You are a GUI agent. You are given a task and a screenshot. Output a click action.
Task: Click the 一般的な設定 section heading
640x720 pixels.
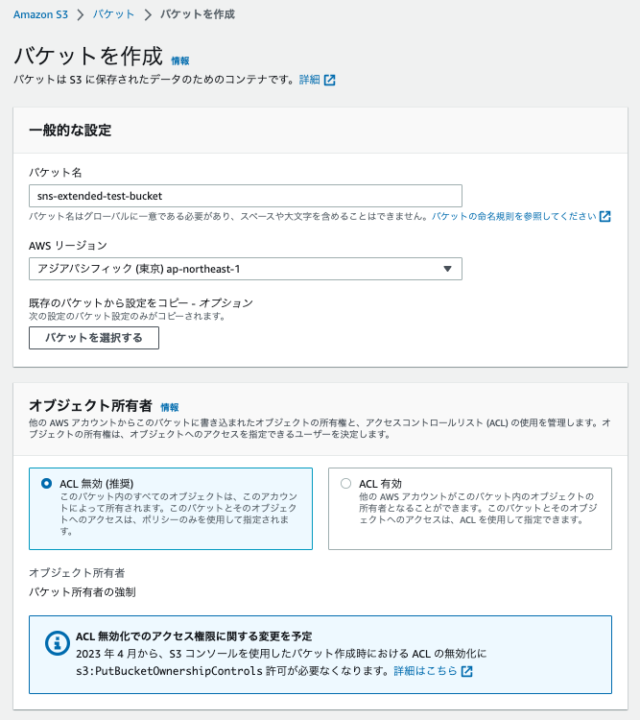coord(70,130)
